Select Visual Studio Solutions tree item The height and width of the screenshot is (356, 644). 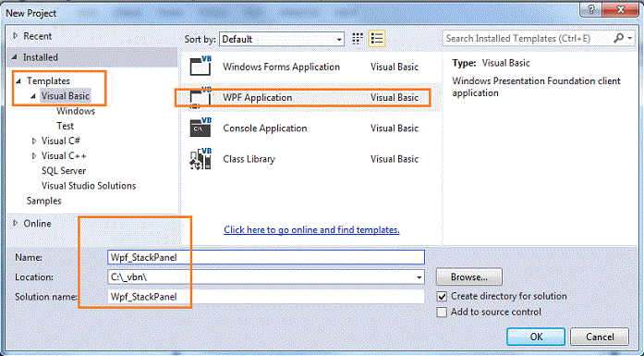click(89, 186)
